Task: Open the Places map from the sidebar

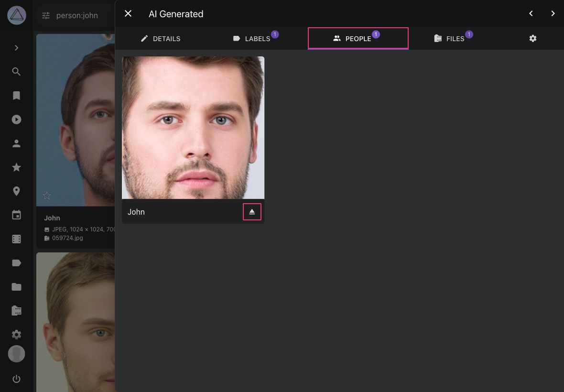Action: click(16, 191)
